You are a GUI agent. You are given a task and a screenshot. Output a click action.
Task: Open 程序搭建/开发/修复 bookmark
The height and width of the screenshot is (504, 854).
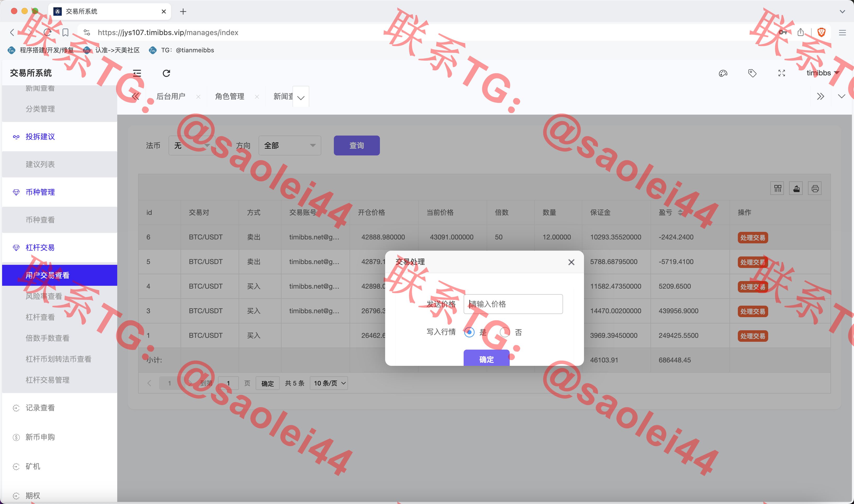coord(41,50)
